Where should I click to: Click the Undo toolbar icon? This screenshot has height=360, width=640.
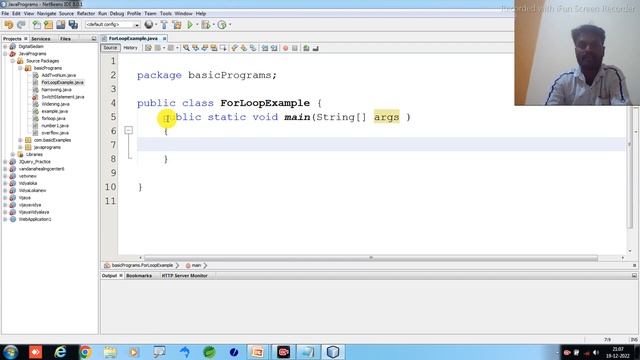point(9,25)
